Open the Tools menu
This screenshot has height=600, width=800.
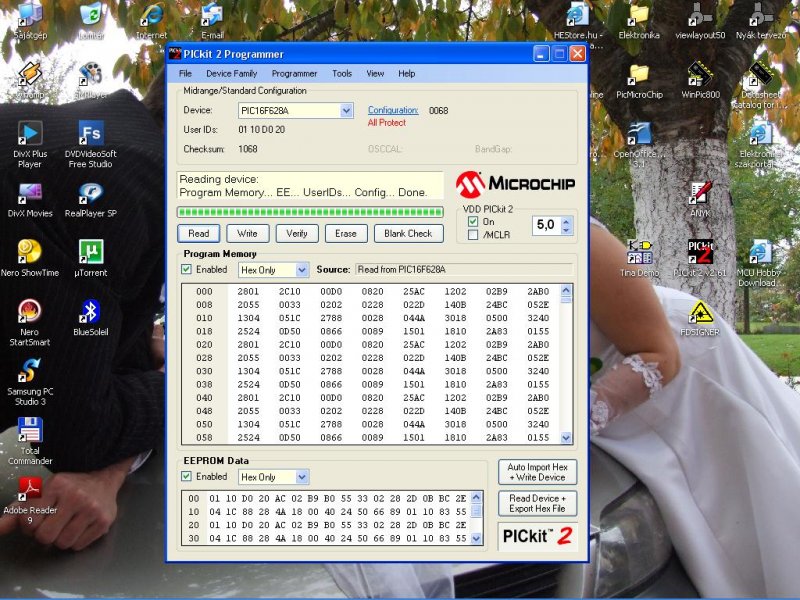tap(342, 73)
